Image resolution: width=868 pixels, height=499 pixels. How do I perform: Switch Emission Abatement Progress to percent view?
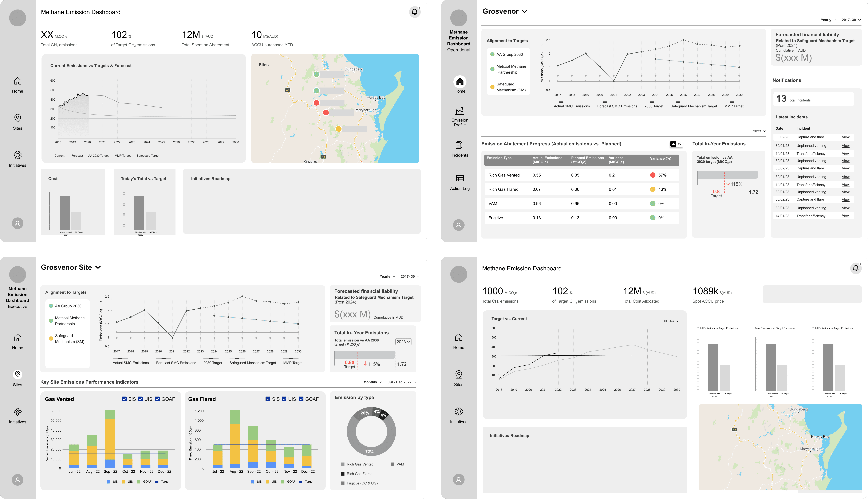679,144
